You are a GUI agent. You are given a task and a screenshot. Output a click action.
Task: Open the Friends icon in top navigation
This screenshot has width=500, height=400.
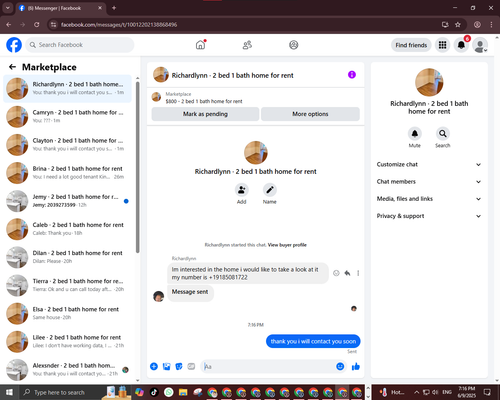[x=247, y=45]
